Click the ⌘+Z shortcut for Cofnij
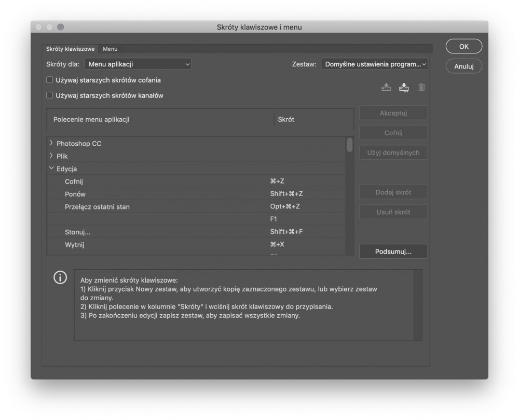519x420 pixels. coord(277,181)
